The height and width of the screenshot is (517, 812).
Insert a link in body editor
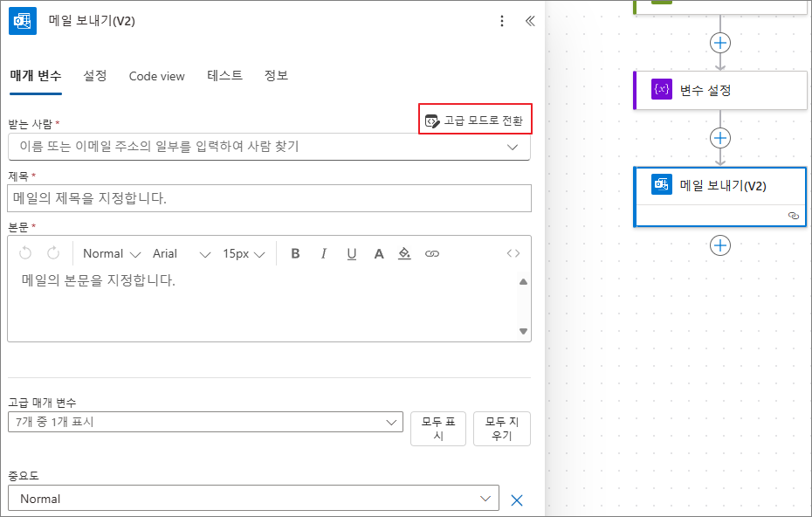pyautogui.click(x=432, y=253)
